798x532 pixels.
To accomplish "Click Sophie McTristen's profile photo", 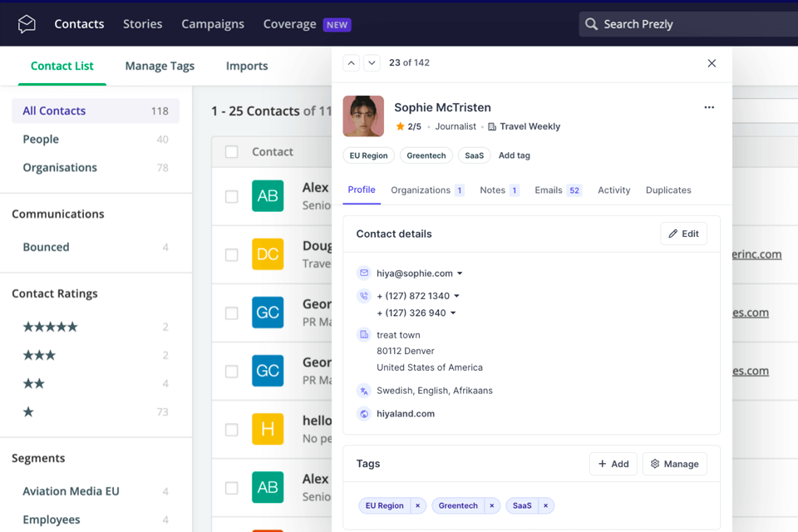I will [x=363, y=116].
